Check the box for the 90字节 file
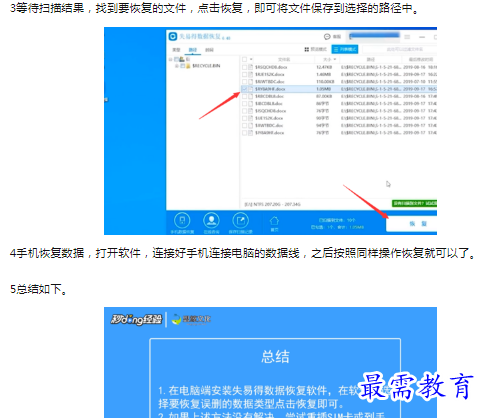 click(x=244, y=118)
